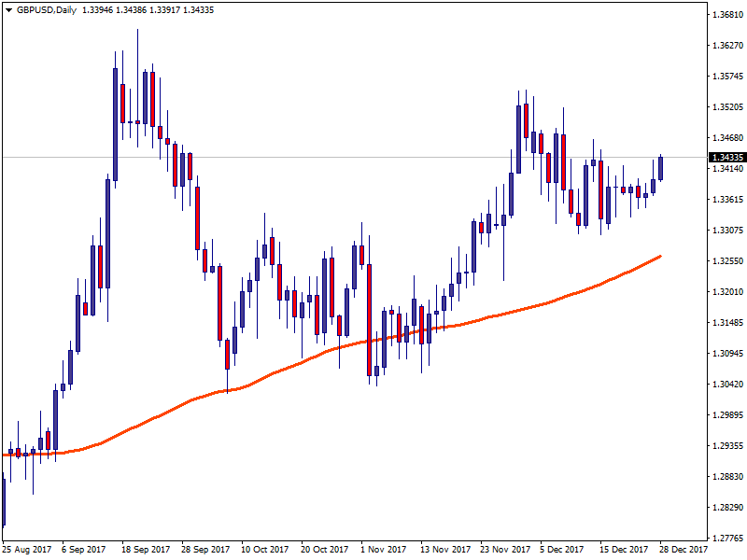Click the 15 Dec 2017 date label
Viewport: 747px width, 560px height.
(624, 550)
